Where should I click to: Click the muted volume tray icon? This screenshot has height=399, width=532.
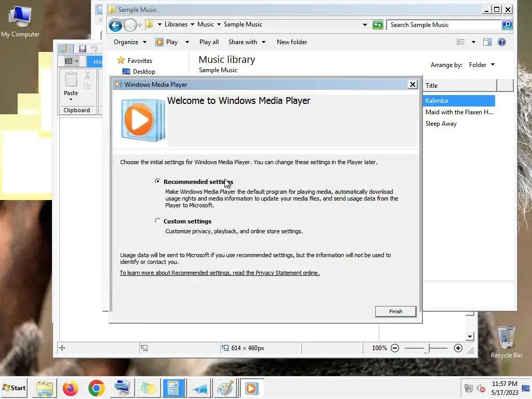481,388
